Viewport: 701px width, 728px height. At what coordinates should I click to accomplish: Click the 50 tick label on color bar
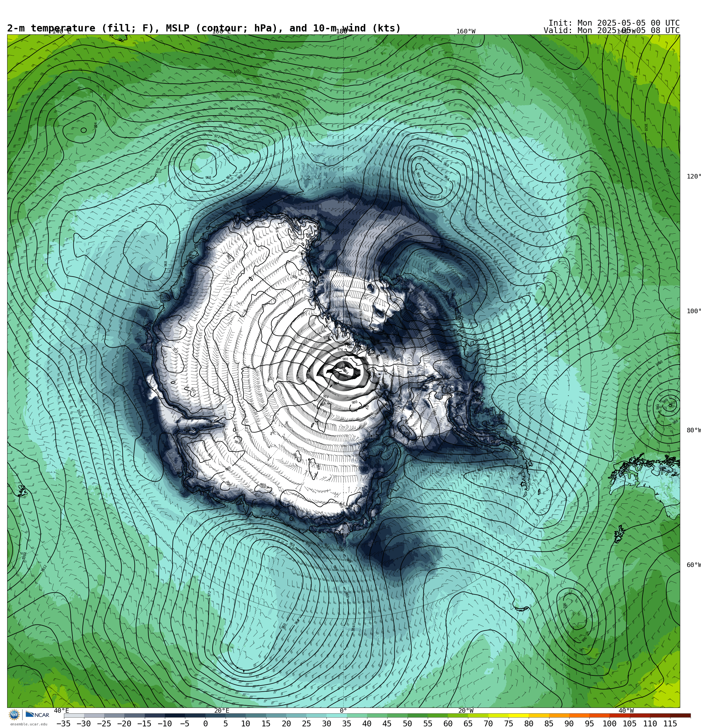coord(408,724)
